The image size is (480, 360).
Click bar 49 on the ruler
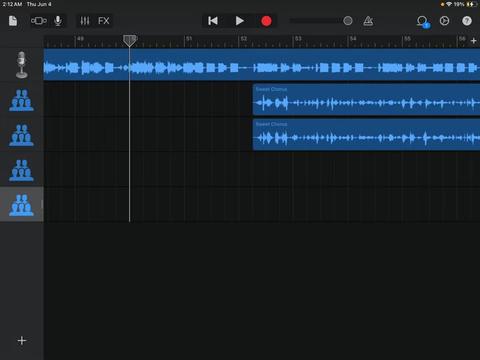tap(80, 39)
